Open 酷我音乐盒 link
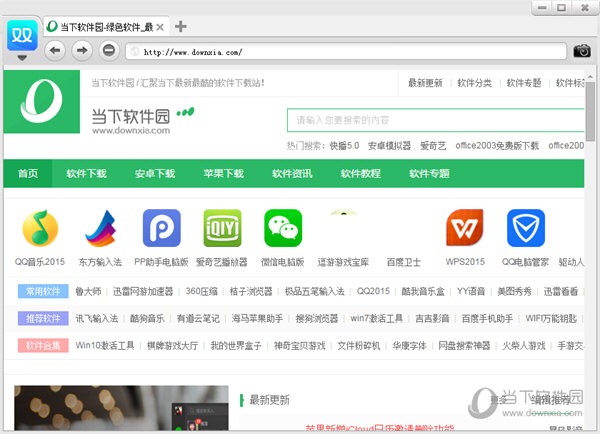This screenshot has height=434, width=600. (423, 292)
